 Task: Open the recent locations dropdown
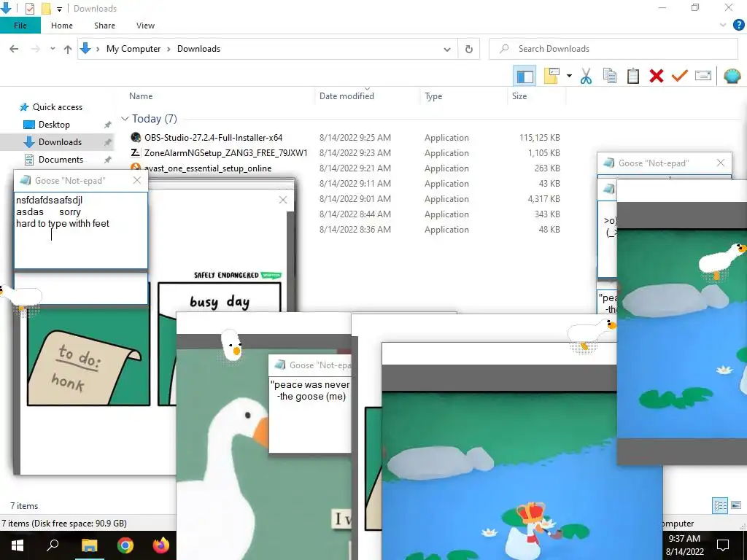point(53,49)
